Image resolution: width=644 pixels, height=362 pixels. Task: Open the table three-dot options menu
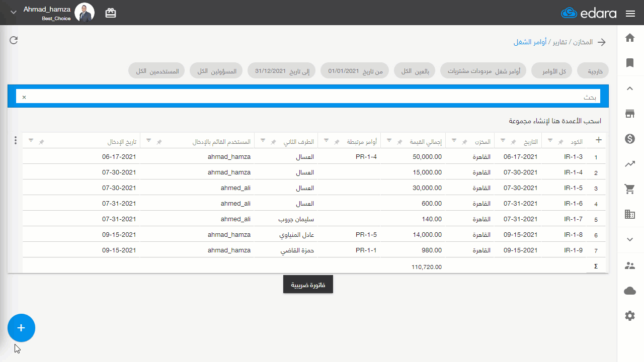pos(15,141)
